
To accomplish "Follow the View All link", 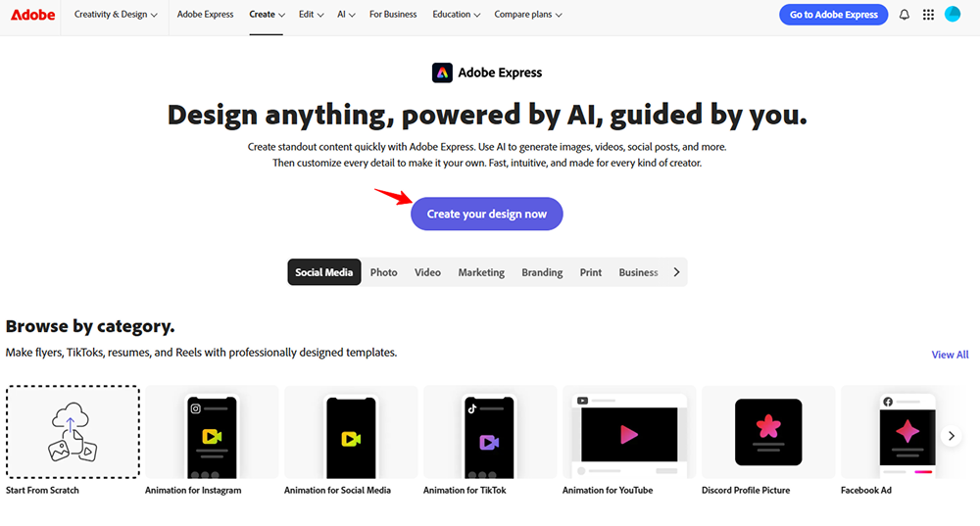I will point(950,355).
